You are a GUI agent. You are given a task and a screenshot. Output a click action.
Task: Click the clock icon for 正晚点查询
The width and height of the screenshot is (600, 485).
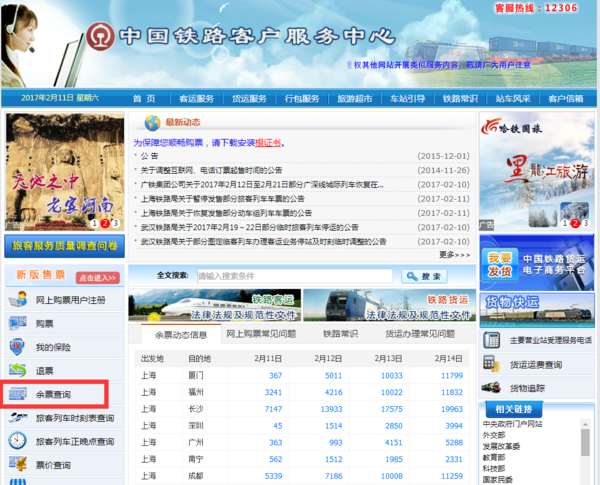tap(17, 441)
